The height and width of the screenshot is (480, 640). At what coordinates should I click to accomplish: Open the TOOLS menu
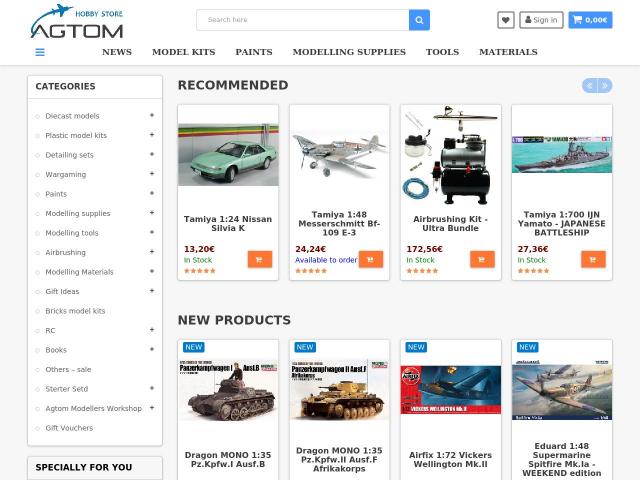(x=442, y=52)
